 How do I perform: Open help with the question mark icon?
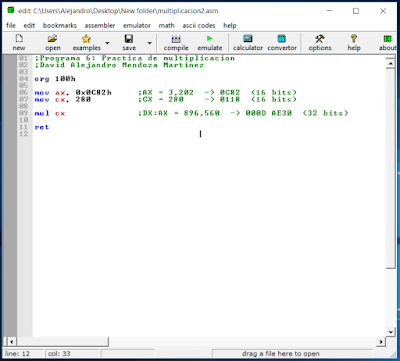tap(354, 43)
